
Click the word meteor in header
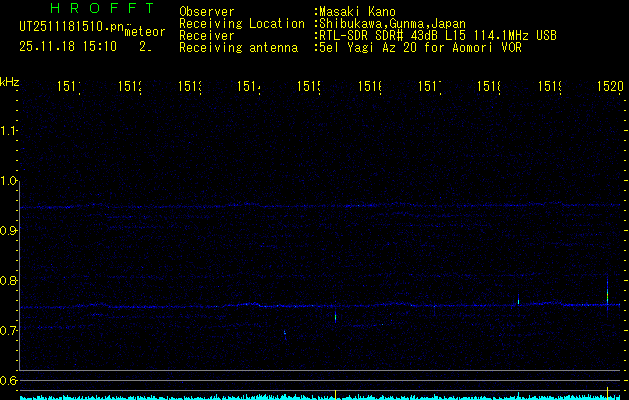[x=144, y=31]
